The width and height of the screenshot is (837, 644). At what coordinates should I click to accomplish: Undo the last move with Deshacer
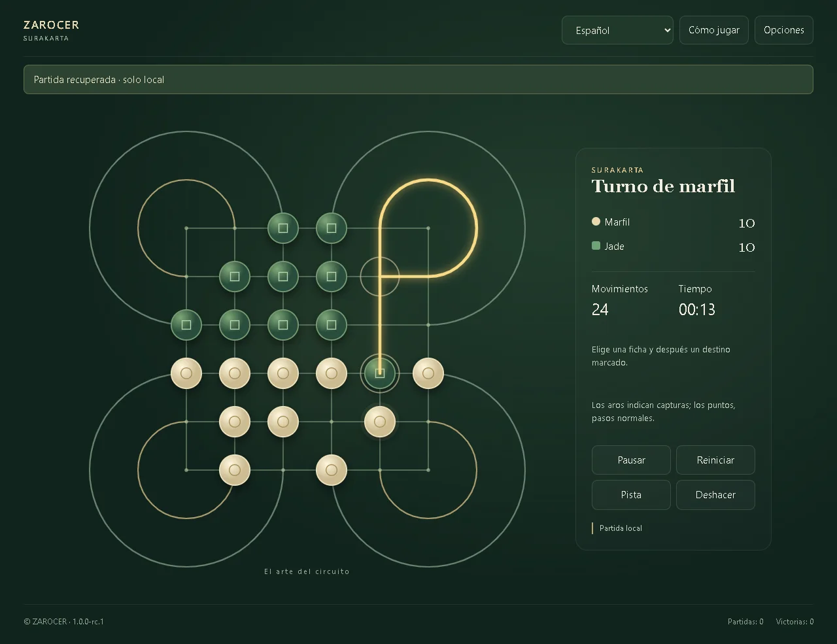pyautogui.click(x=715, y=495)
